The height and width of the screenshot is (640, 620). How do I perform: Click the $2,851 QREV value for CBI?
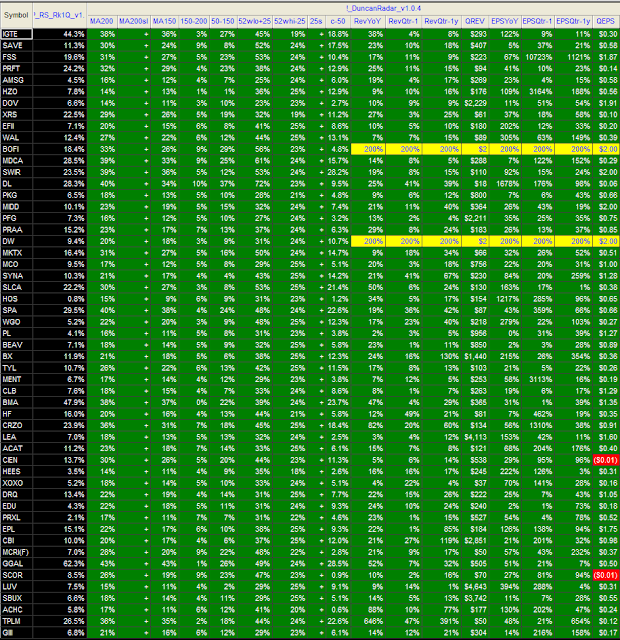pos(475,540)
